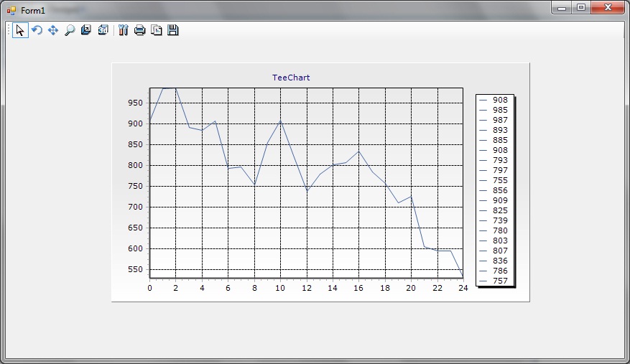Click the 700 left axis label

coord(135,207)
